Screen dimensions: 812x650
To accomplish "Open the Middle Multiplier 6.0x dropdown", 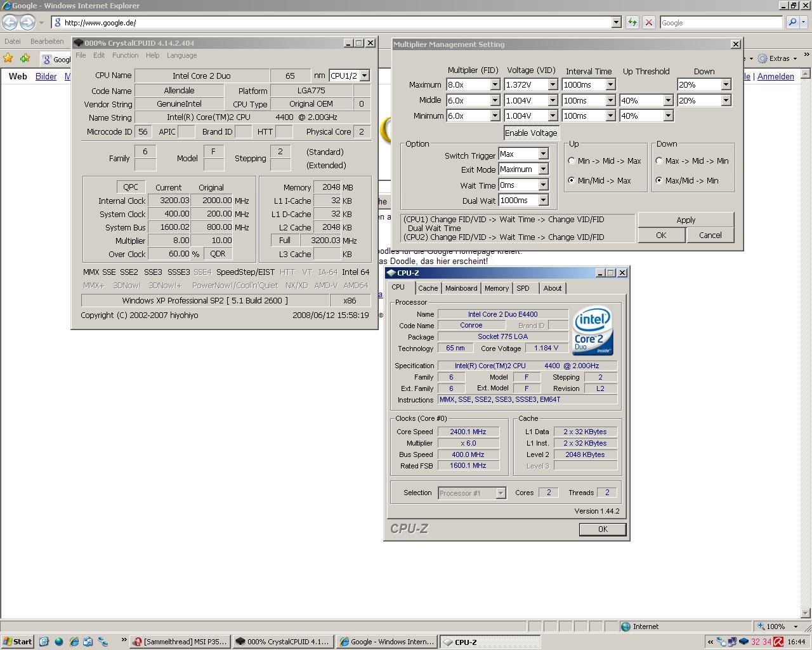I will coord(495,100).
